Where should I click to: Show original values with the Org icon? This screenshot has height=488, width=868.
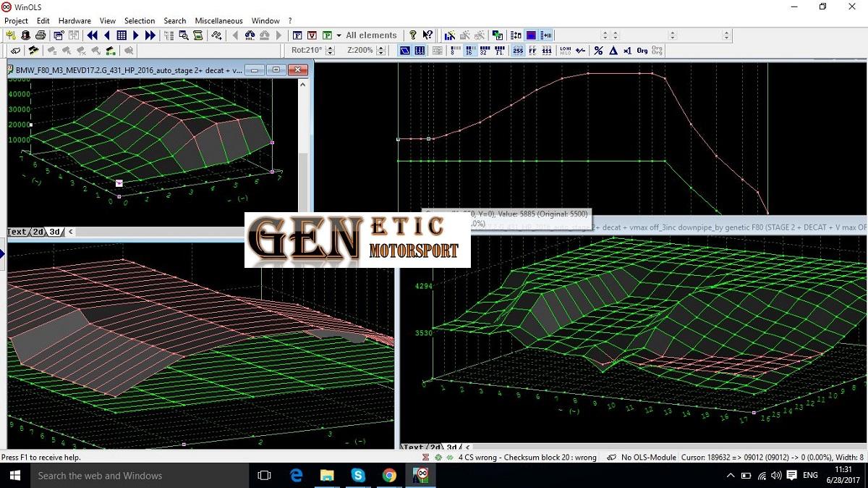click(642, 51)
